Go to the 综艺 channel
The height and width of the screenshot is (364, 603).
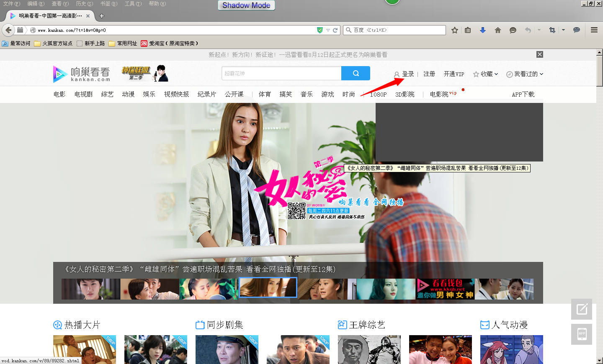(x=107, y=95)
